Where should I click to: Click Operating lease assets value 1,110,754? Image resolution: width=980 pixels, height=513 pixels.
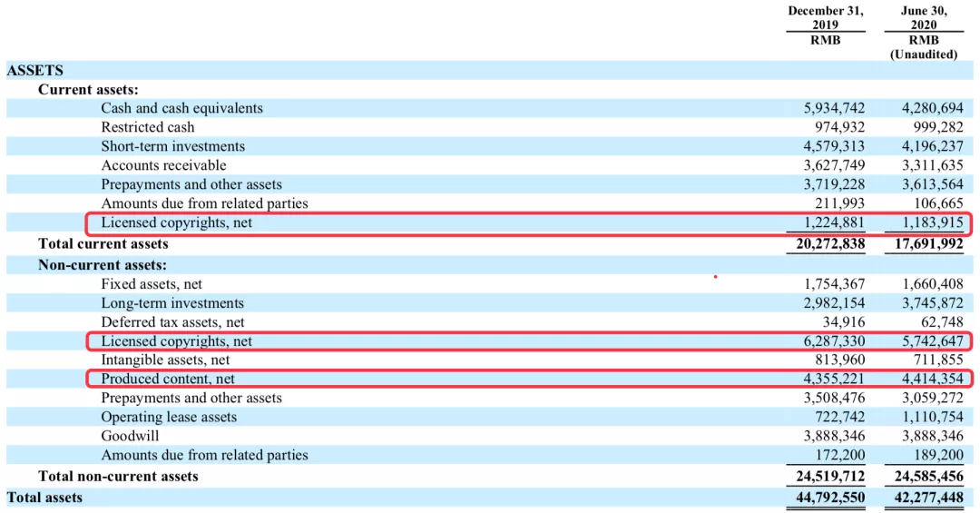tap(933, 418)
